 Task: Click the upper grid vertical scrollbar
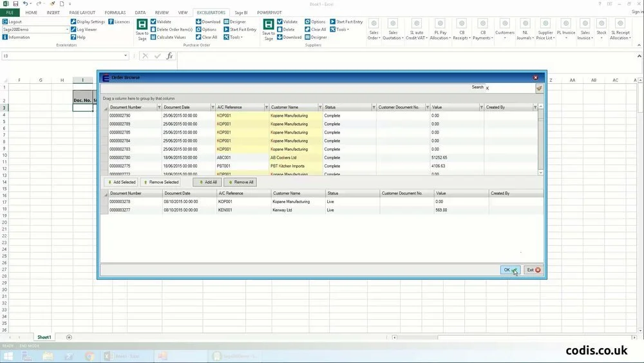pos(540,139)
